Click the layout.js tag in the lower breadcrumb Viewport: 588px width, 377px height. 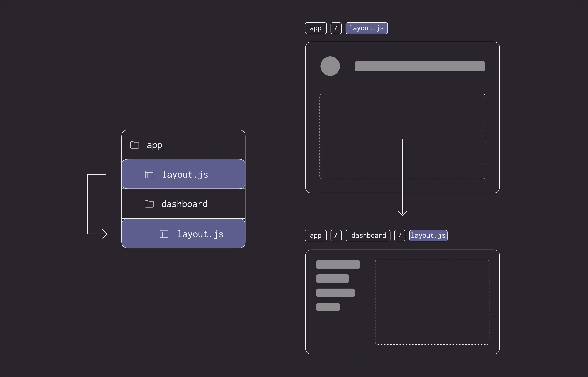click(x=428, y=235)
